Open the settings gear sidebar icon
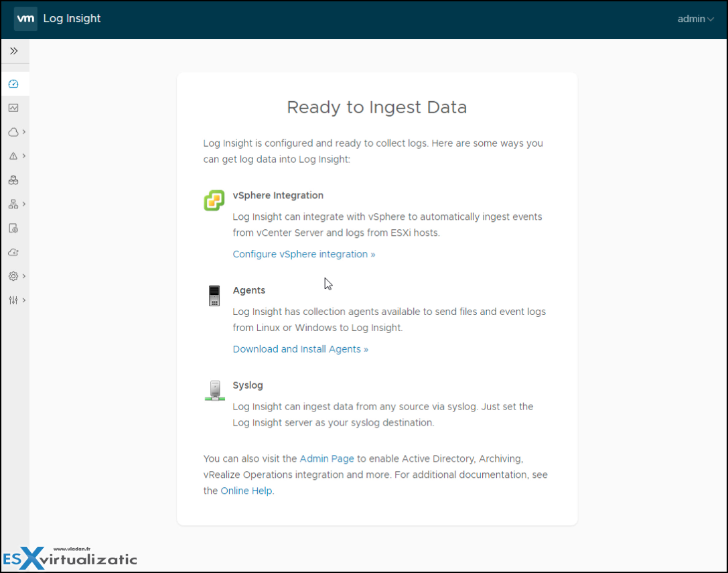Image resolution: width=728 pixels, height=573 pixels. pos(13,276)
